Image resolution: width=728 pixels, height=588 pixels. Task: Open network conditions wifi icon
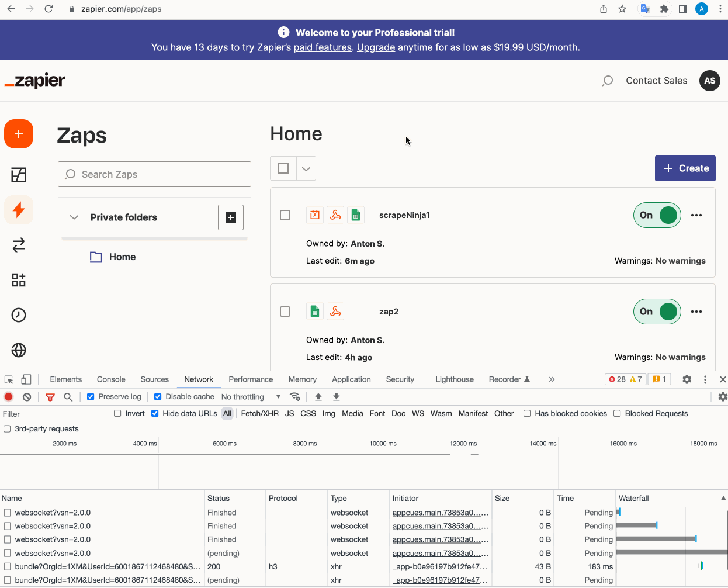coord(295,397)
